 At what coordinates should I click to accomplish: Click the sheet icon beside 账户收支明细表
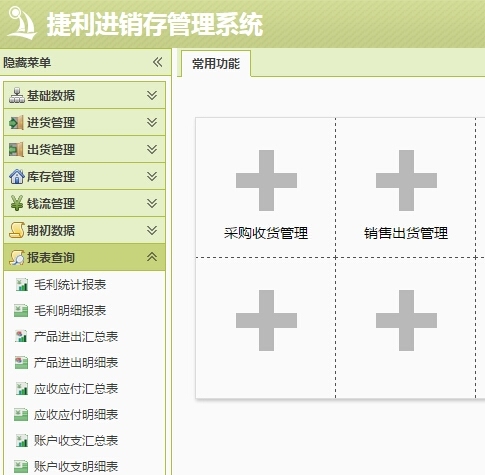click(21, 466)
